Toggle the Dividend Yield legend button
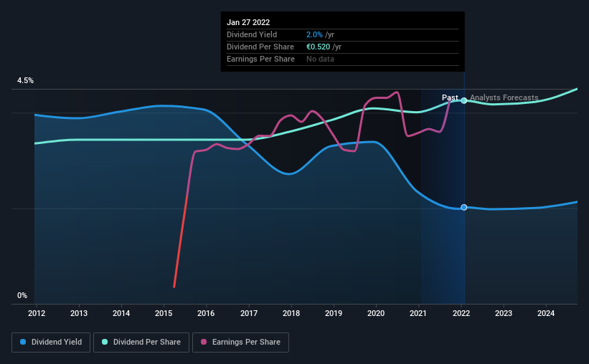The width and height of the screenshot is (589, 364). pos(51,343)
